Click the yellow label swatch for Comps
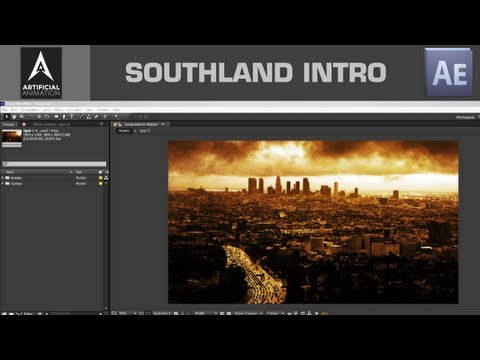Viewport: 480px width, 360px height. click(100, 184)
